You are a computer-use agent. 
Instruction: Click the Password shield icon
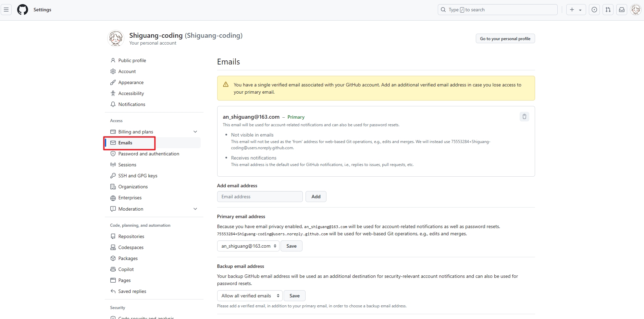(113, 154)
